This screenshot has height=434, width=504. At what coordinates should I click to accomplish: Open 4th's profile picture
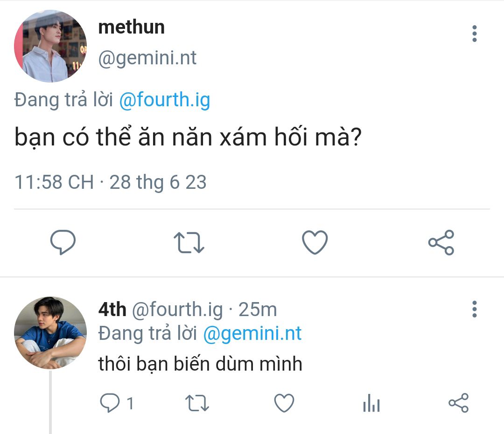50,332
